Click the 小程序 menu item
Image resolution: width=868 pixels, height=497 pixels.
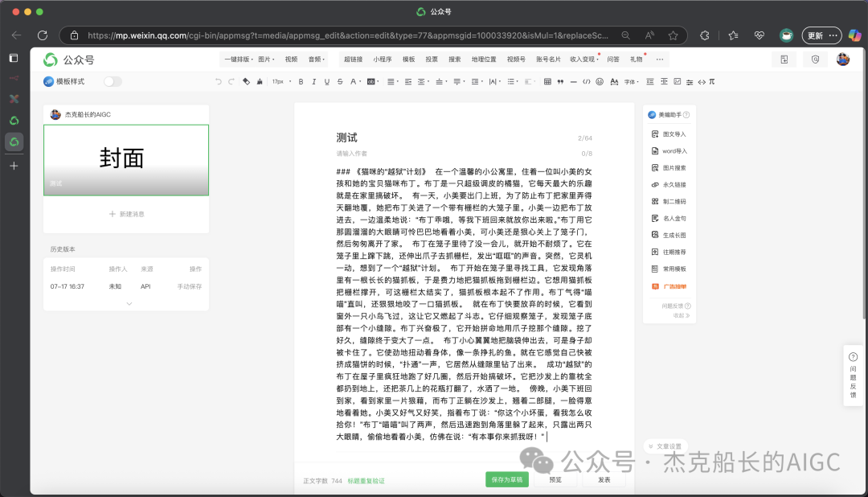click(x=382, y=60)
